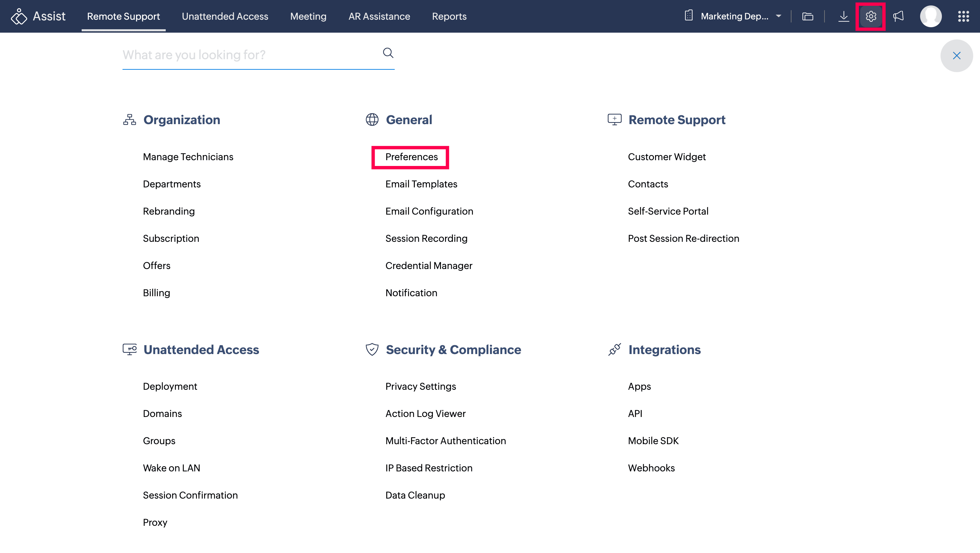980x553 pixels.
Task: Focus the settings search field
Action: 247,55
